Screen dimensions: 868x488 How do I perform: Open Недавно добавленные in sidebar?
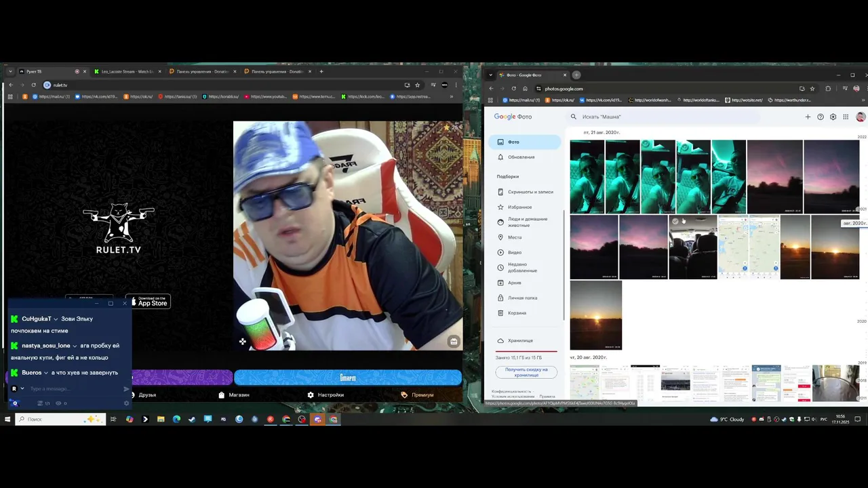click(x=525, y=267)
